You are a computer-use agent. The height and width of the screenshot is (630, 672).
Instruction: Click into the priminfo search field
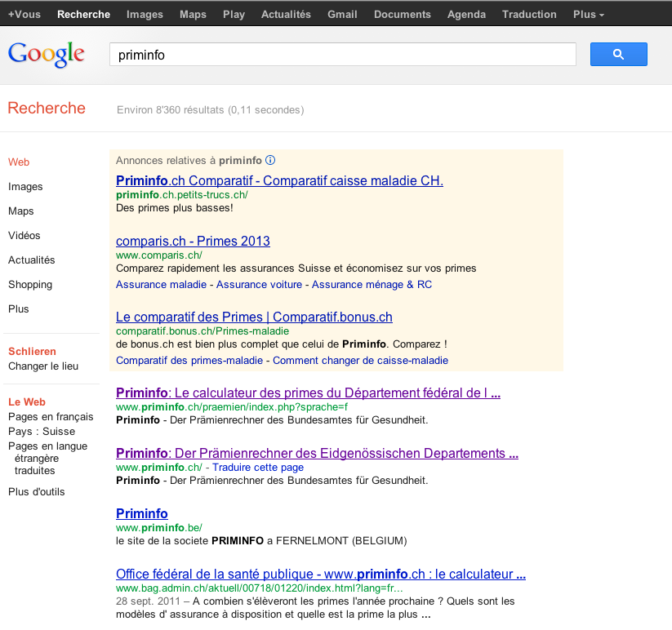pyautogui.click(x=342, y=55)
